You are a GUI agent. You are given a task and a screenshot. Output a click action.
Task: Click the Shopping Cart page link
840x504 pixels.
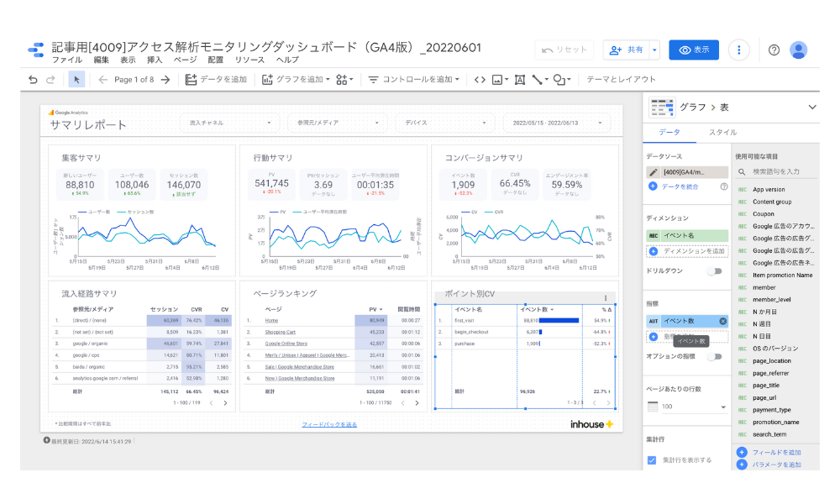point(281,333)
